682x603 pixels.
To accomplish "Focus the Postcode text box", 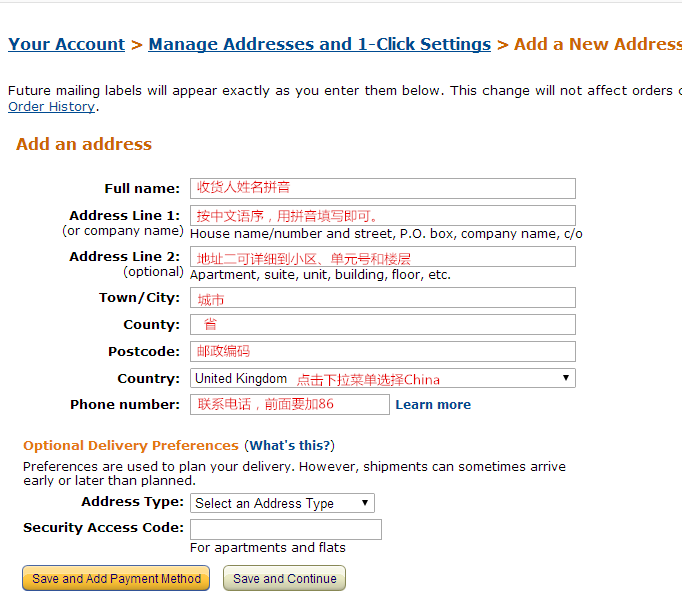I will pyautogui.click(x=382, y=352).
